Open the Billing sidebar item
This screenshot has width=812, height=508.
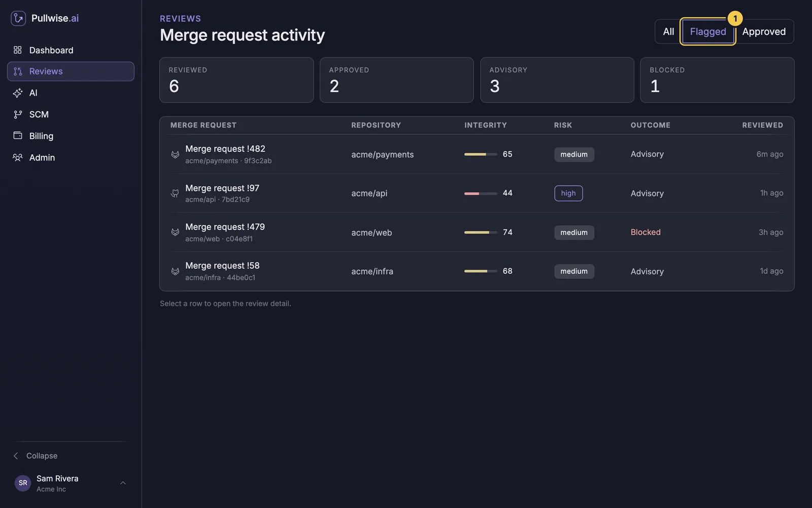[71, 136]
